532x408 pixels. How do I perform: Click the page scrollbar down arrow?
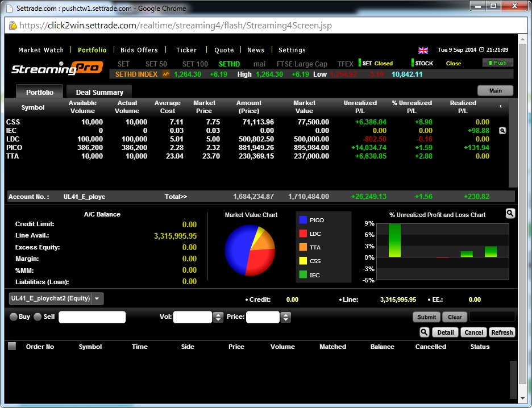(x=522, y=398)
